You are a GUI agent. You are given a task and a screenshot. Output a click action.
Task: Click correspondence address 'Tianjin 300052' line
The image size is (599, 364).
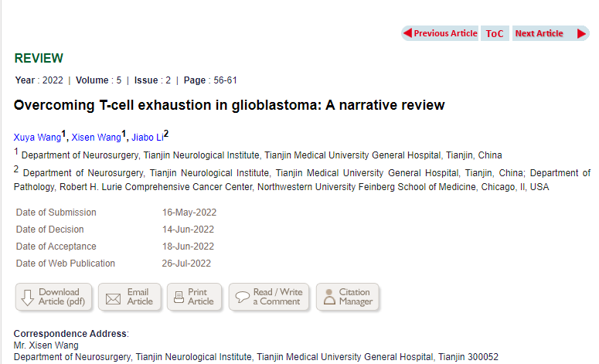pos(256,357)
